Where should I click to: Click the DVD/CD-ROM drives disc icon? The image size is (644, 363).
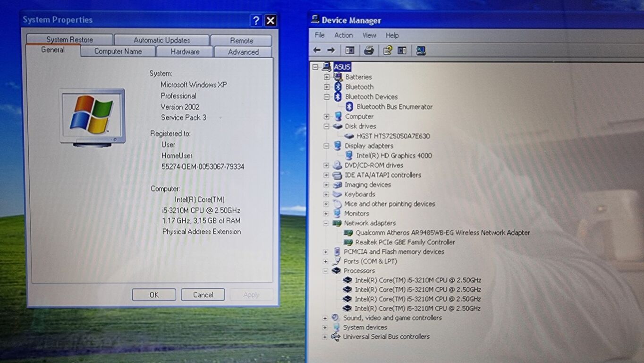click(337, 165)
